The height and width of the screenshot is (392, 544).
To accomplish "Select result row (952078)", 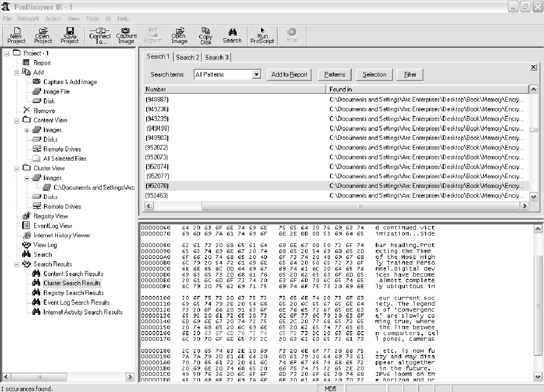I will coord(336,186).
